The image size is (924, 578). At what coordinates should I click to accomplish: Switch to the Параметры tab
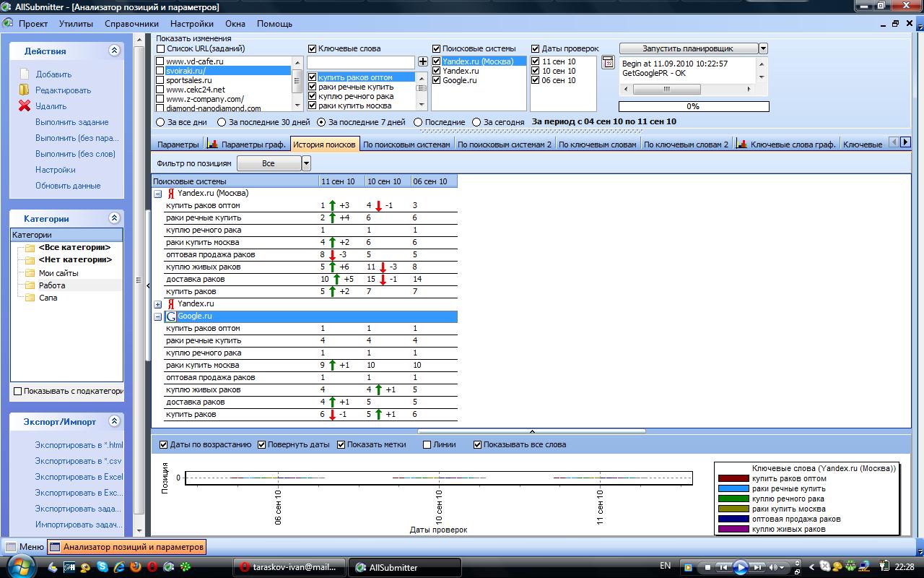[178, 144]
